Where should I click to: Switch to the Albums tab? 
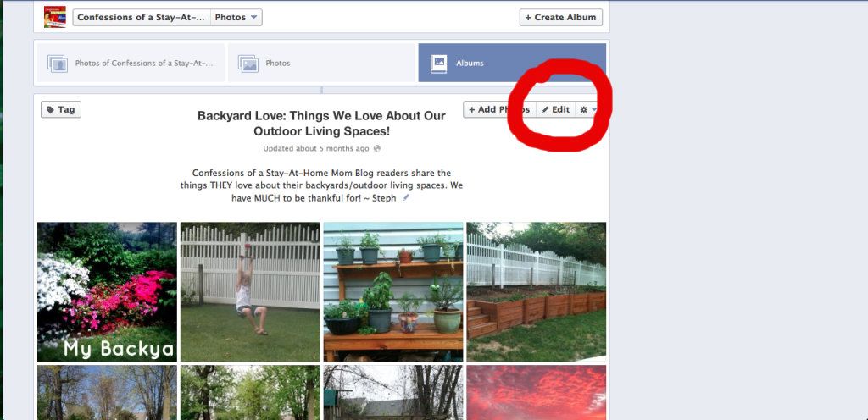[512, 63]
